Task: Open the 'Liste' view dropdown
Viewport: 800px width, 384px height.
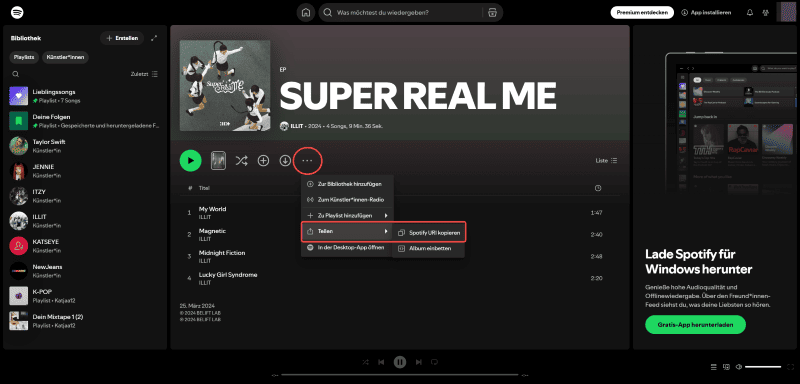Action: point(607,161)
